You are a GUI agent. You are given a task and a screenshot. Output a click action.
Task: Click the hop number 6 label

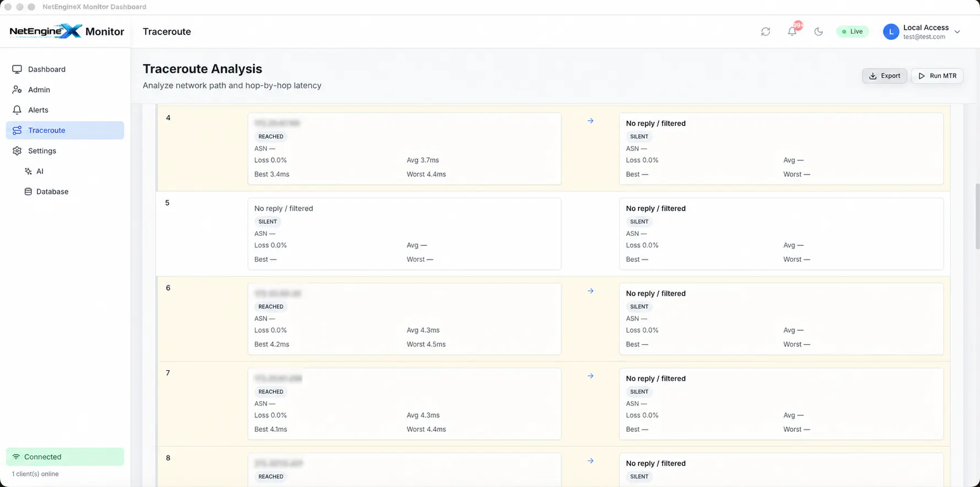click(168, 288)
